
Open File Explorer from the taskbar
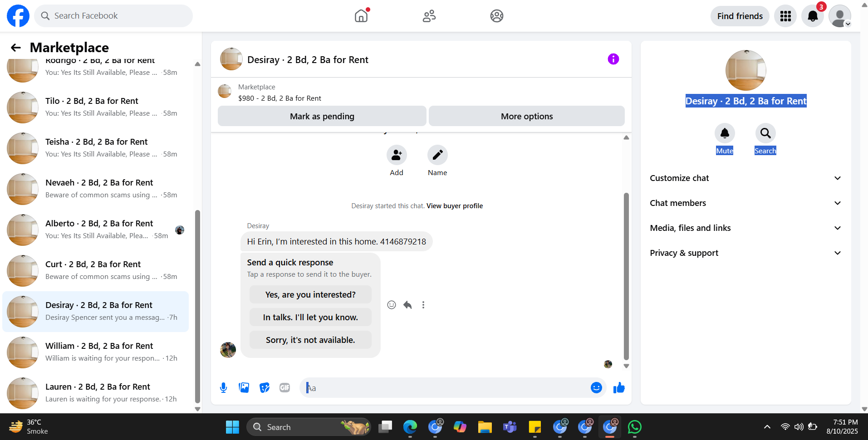click(x=485, y=427)
